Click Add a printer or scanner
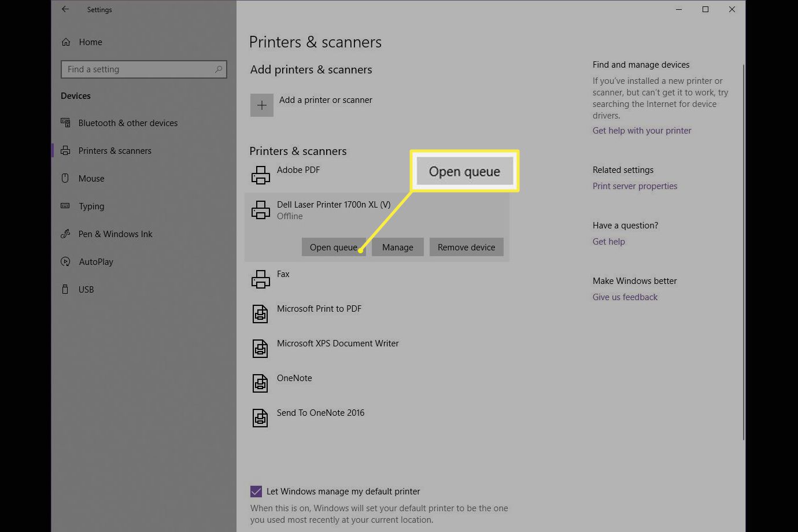Viewport: 798px width, 532px height. pyautogui.click(x=326, y=99)
